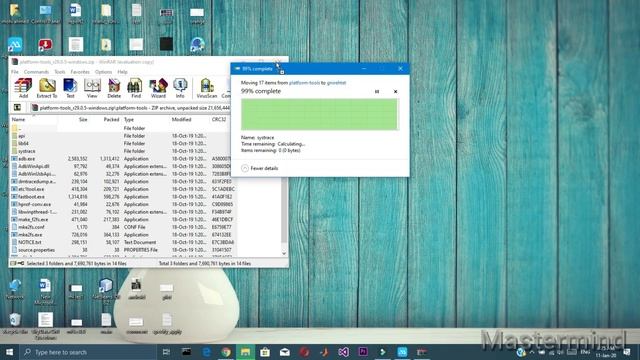Select the 'NOTICE.txt' file row
The width and height of the screenshot is (640, 360).
(122, 242)
